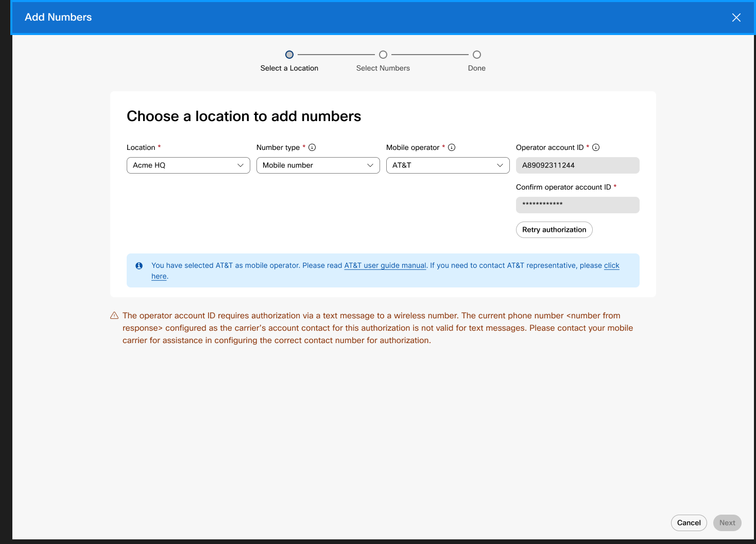Image resolution: width=756 pixels, height=544 pixels.
Task: Select the Confirm operator account ID field
Action: [x=577, y=205]
